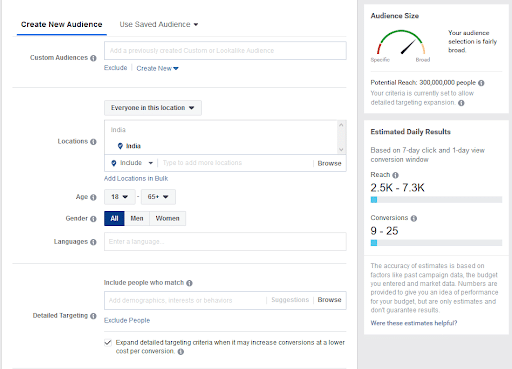Image resolution: width=512 pixels, height=369 pixels.
Task: Click Add Locations in Bulk link
Action: 136,179
